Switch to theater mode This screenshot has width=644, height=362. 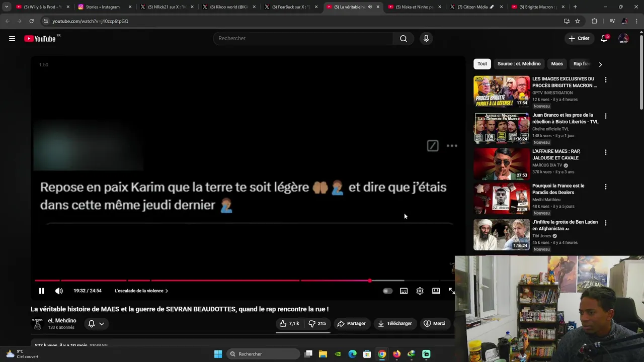tap(436, 291)
